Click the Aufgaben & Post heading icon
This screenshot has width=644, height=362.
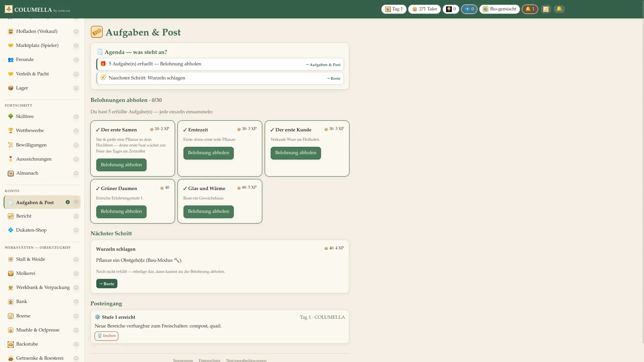(x=97, y=32)
